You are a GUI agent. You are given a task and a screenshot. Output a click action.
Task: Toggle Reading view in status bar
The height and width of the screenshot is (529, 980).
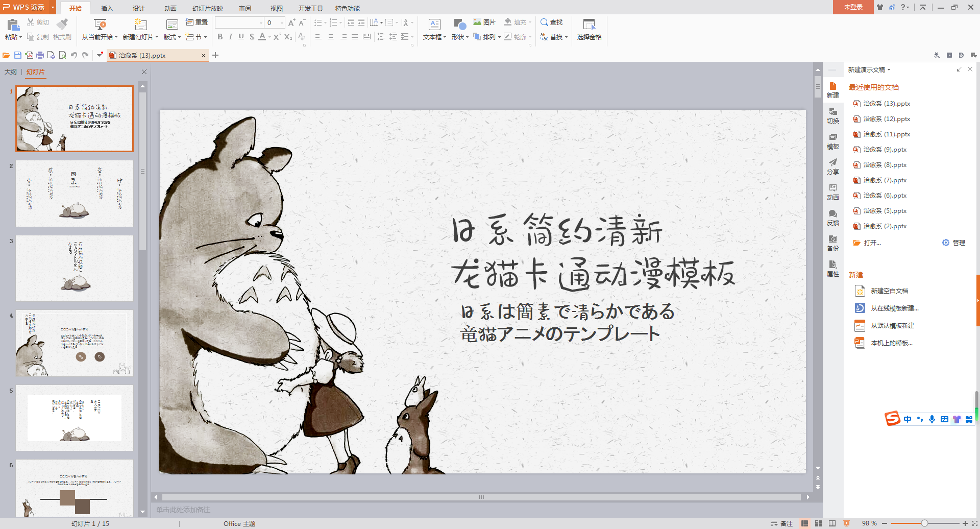point(832,523)
